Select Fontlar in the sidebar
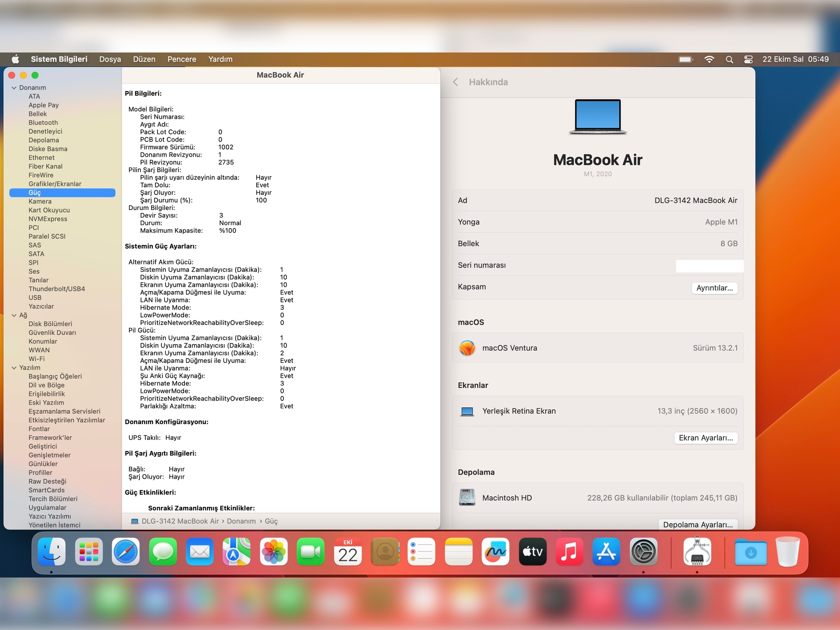Image resolution: width=840 pixels, height=630 pixels. pos(39,429)
